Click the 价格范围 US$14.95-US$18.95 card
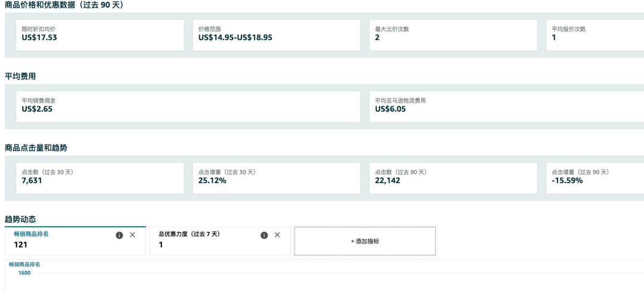 click(277, 35)
